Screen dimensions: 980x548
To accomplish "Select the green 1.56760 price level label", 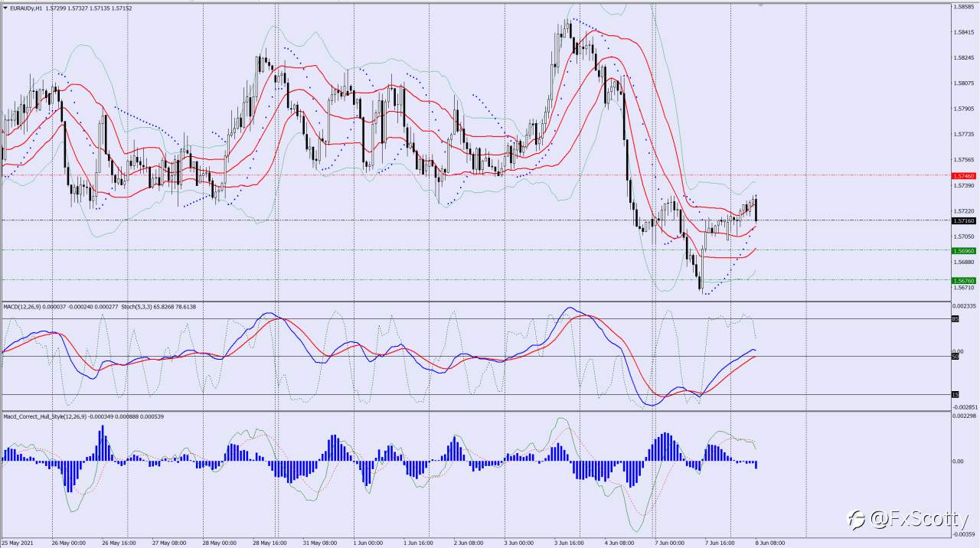I will tap(964, 280).
